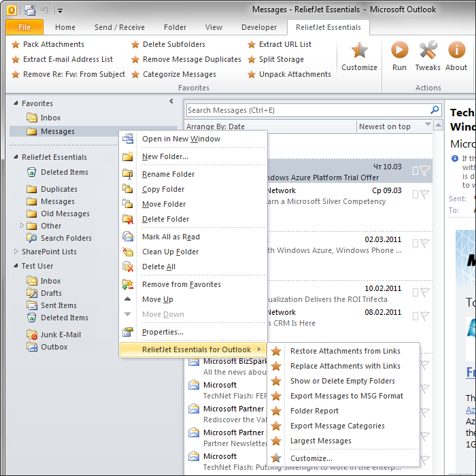Viewport: 476px width, 476px height.
Task: Toggle flag on the 02.03.2011 message
Action: coord(425,243)
